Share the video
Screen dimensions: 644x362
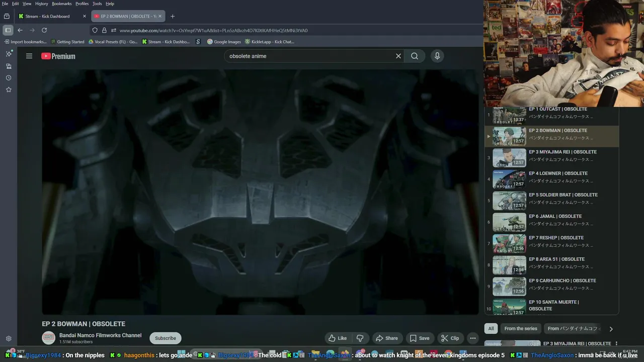point(387,338)
